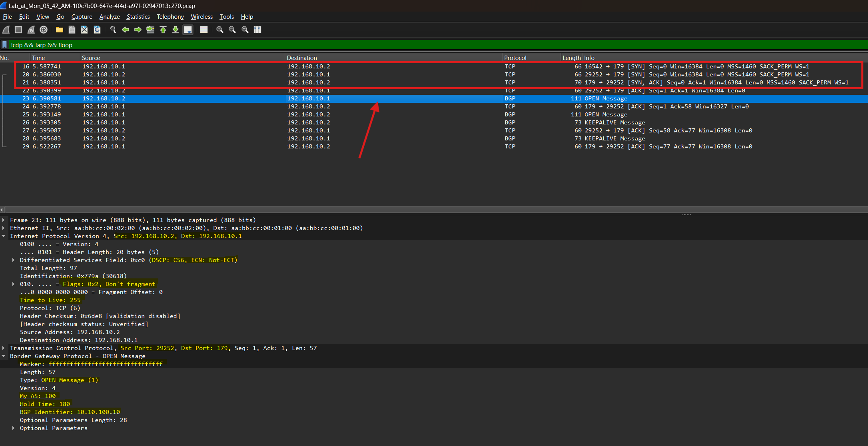
Task: Click the close capture file icon
Action: (84, 30)
